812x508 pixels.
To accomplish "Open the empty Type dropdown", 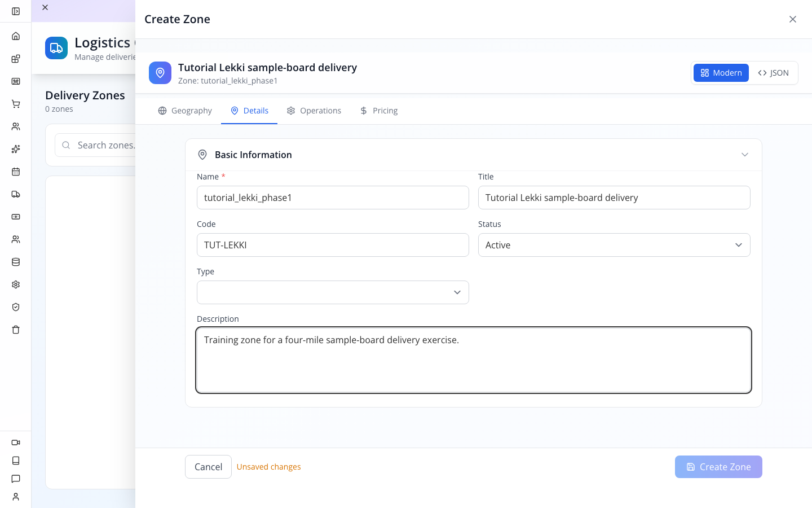I will click(333, 292).
